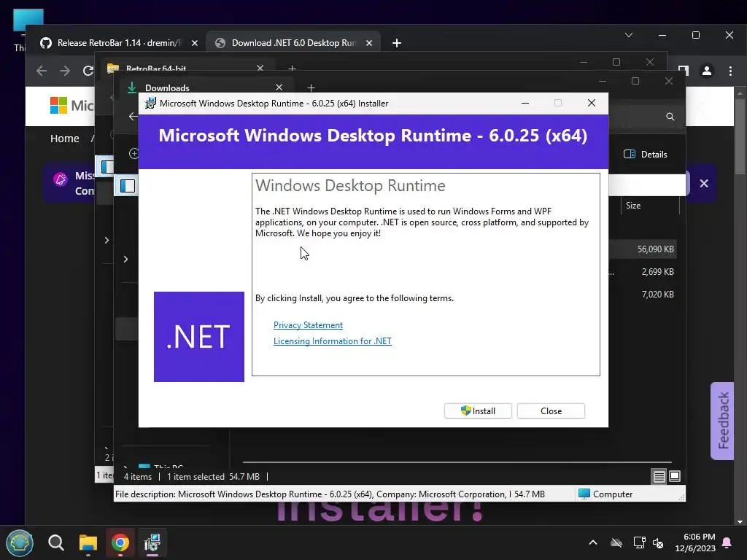Viewport: 747px width, 560px height.
Task: Close the Download .NET 6.0 tab
Action: [368, 43]
